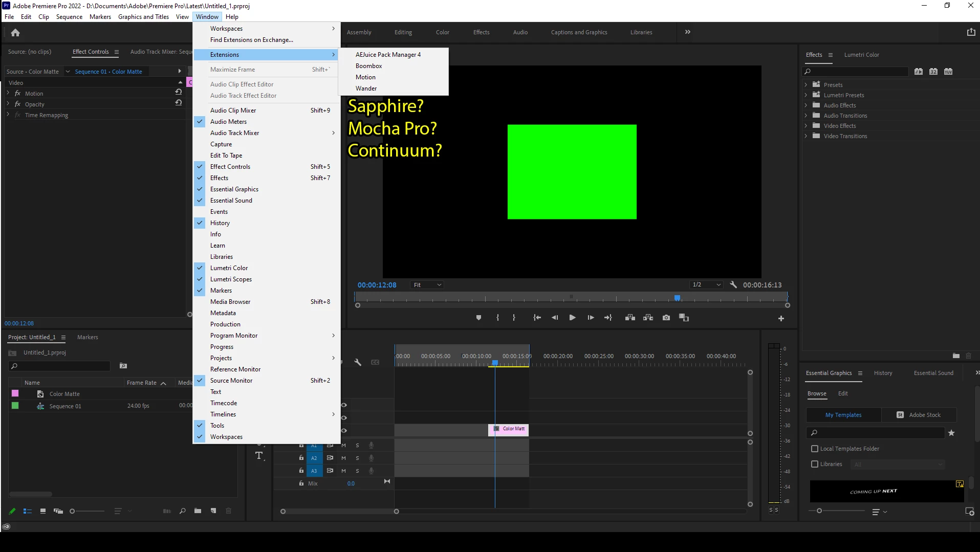
Task: Select My Templates button
Action: click(843, 415)
